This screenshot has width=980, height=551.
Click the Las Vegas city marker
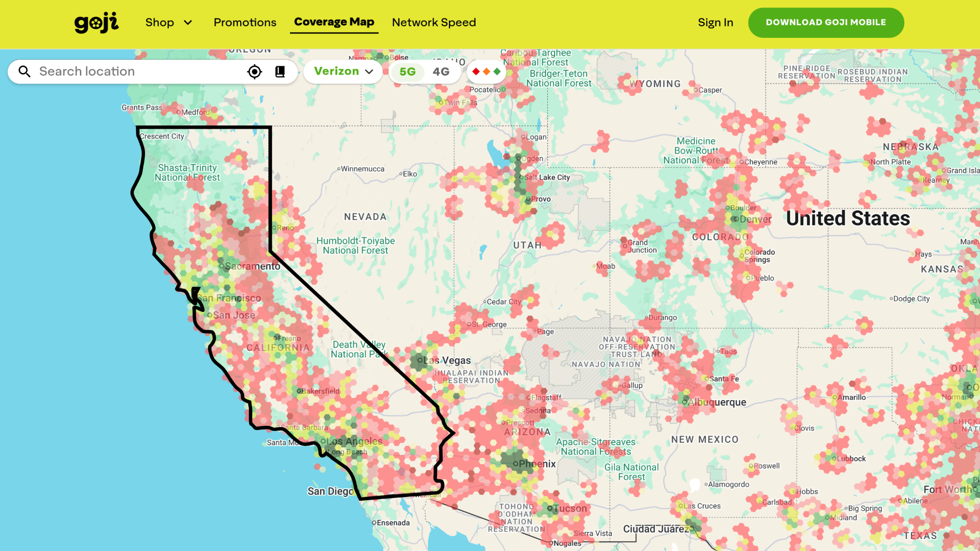[420, 361]
